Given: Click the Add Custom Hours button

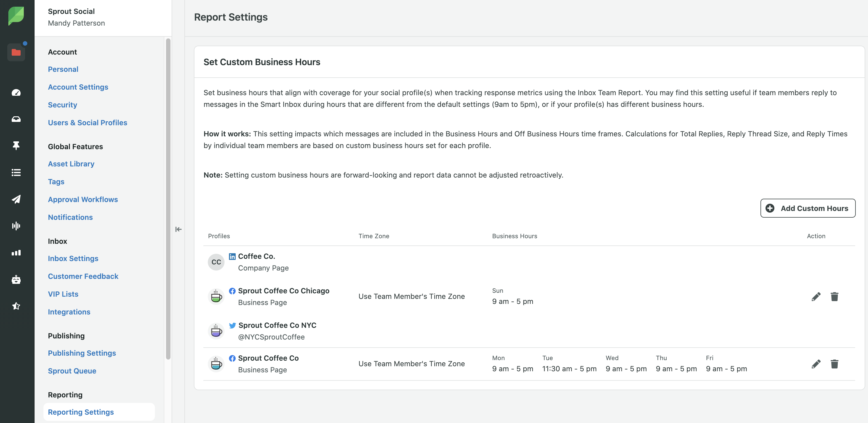Looking at the screenshot, I should [808, 208].
